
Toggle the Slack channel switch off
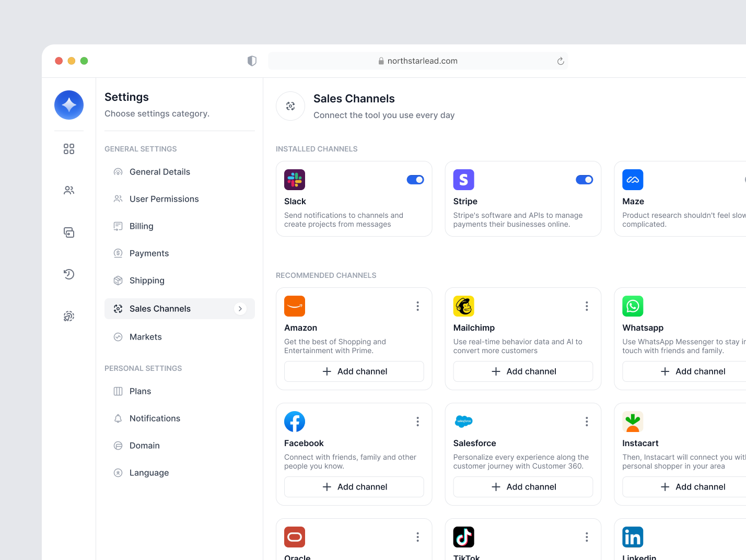point(415,180)
